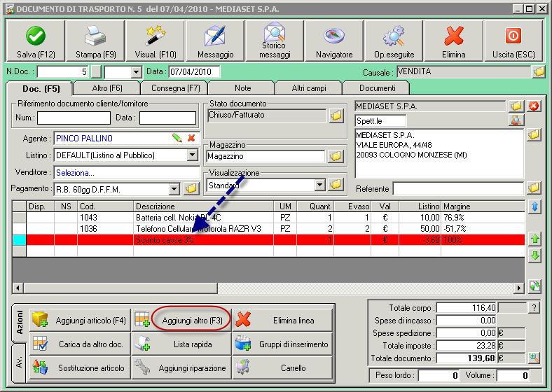
Task: Open Gruppi di inserimento
Action: pyautogui.click(x=282, y=344)
